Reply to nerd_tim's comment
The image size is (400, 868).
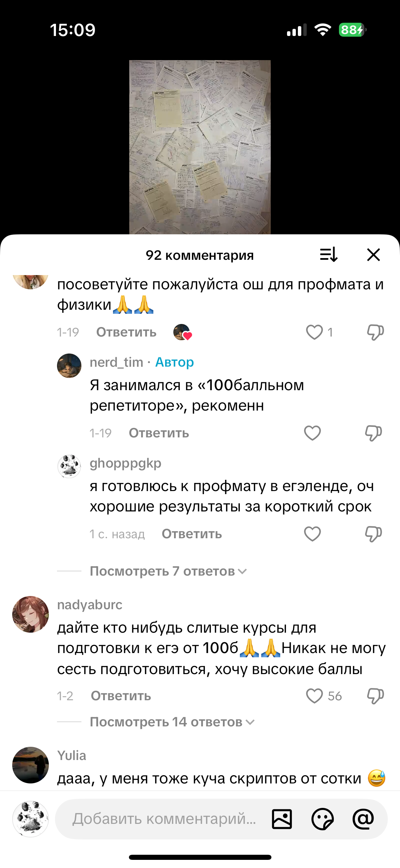[159, 433]
